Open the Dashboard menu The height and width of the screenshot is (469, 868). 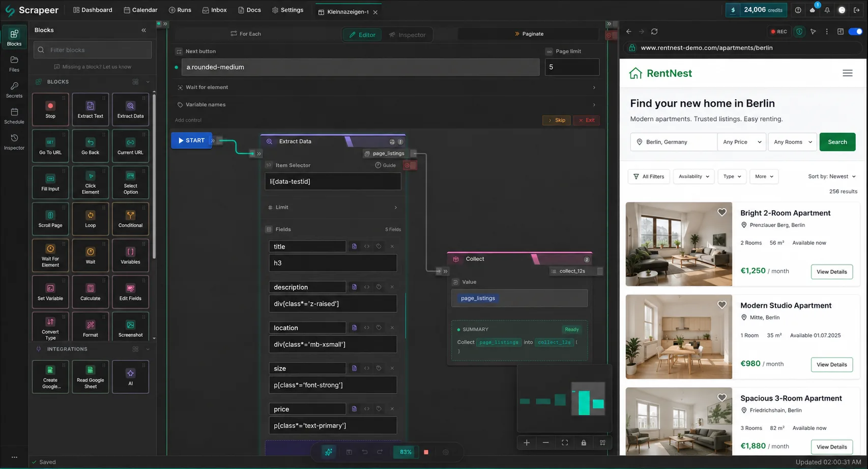(93, 10)
